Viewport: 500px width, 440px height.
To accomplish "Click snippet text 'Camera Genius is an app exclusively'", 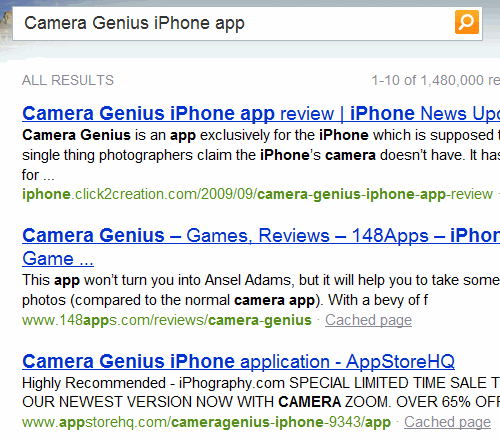I will click(261, 155).
